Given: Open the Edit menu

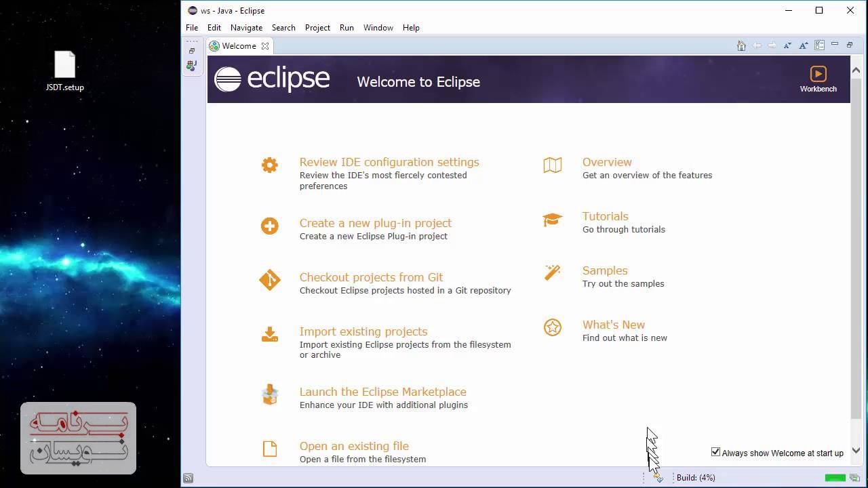Looking at the screenshot, I should tap(214, 28).
